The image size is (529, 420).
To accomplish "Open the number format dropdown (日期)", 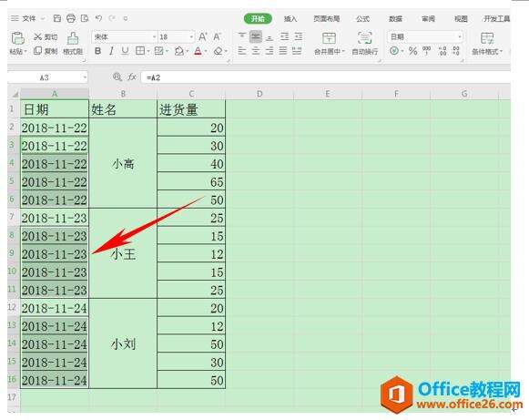I will [459, 36].
